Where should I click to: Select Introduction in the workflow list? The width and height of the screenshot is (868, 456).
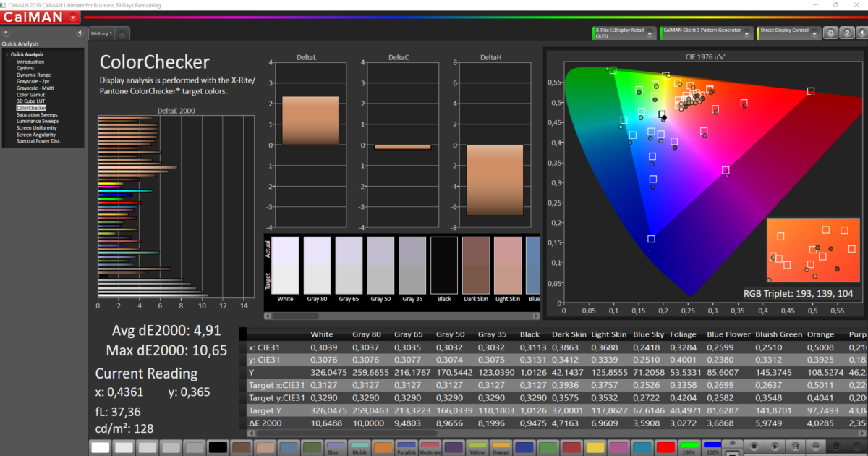pyautogui.click(x=30, y=62)
